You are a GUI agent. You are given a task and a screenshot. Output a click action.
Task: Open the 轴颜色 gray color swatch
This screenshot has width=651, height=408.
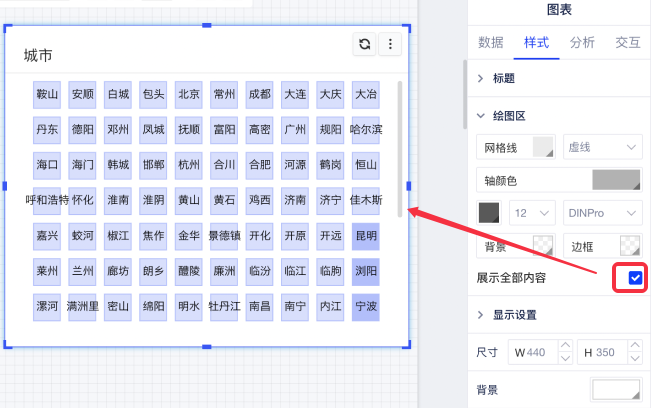coord(615,180)
